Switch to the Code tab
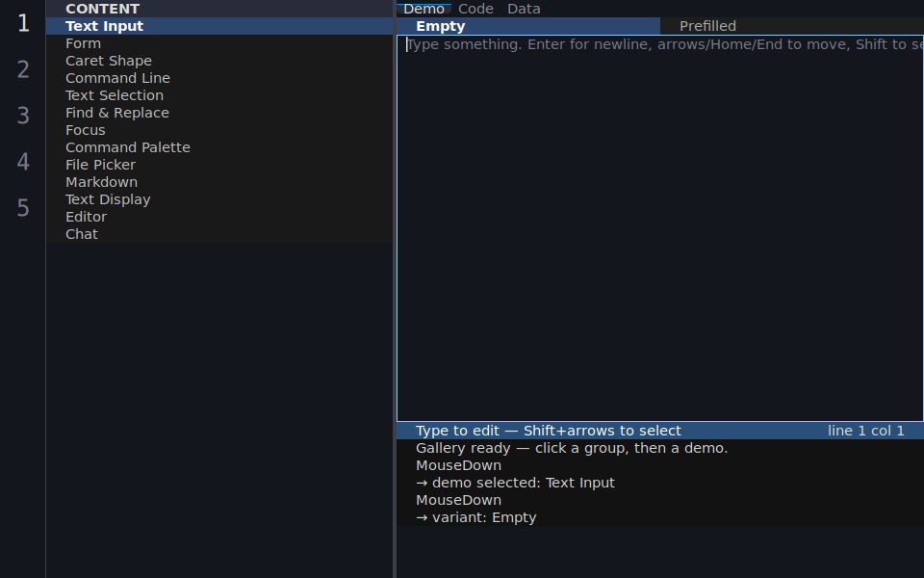The height and width of the screenshot is (578, 924). coord(475,9)
